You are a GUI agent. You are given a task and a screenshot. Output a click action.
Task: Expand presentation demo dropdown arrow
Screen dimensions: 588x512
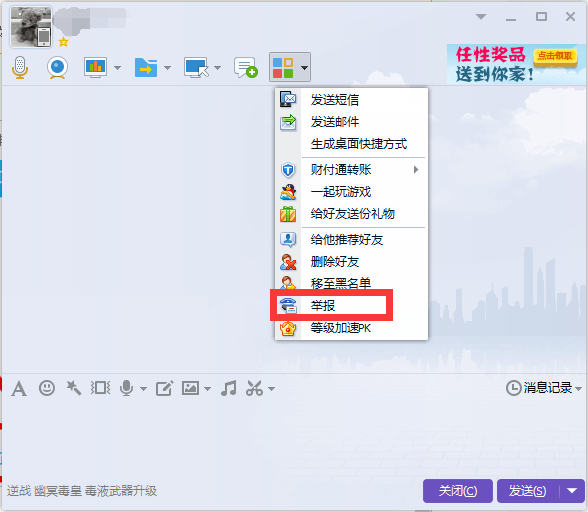coord(117,68)
